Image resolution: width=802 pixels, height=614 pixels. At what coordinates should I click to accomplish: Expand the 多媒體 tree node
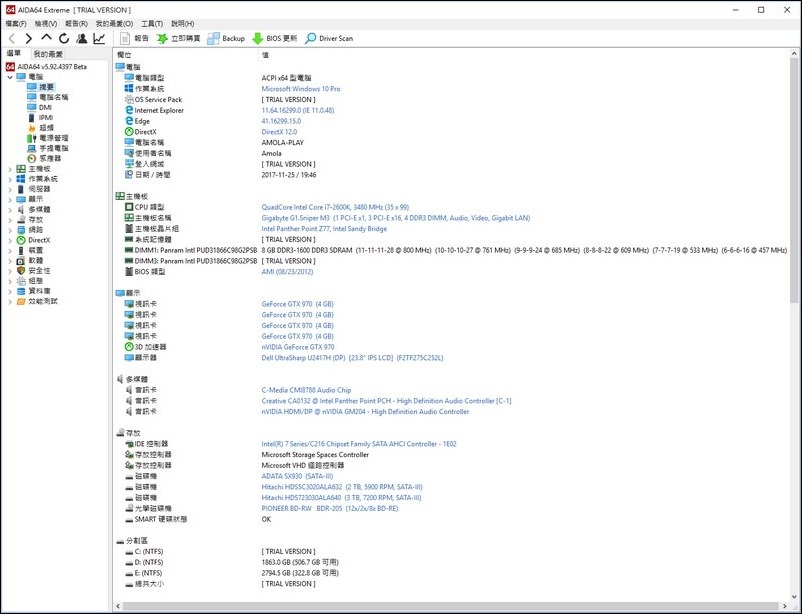tap(10, 210)
